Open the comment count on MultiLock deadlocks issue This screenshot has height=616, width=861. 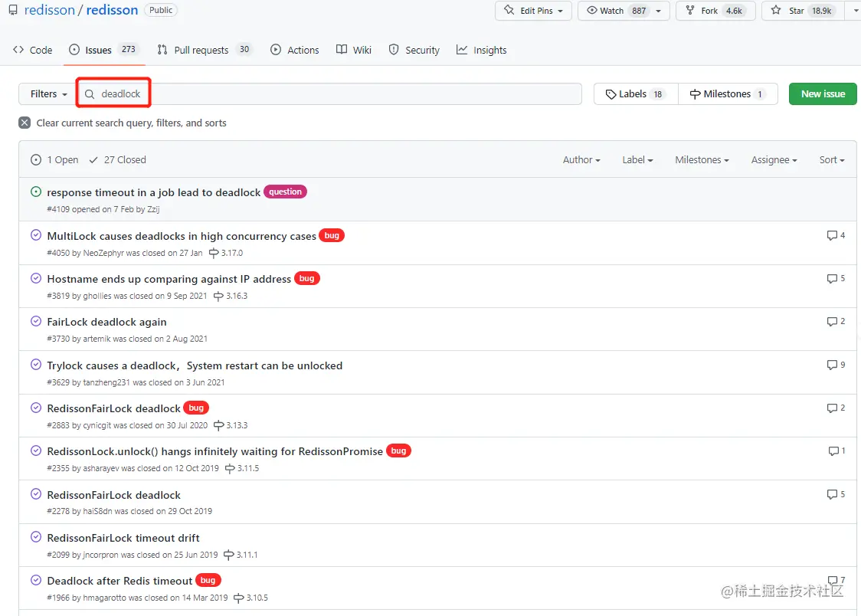pos(836,235)
